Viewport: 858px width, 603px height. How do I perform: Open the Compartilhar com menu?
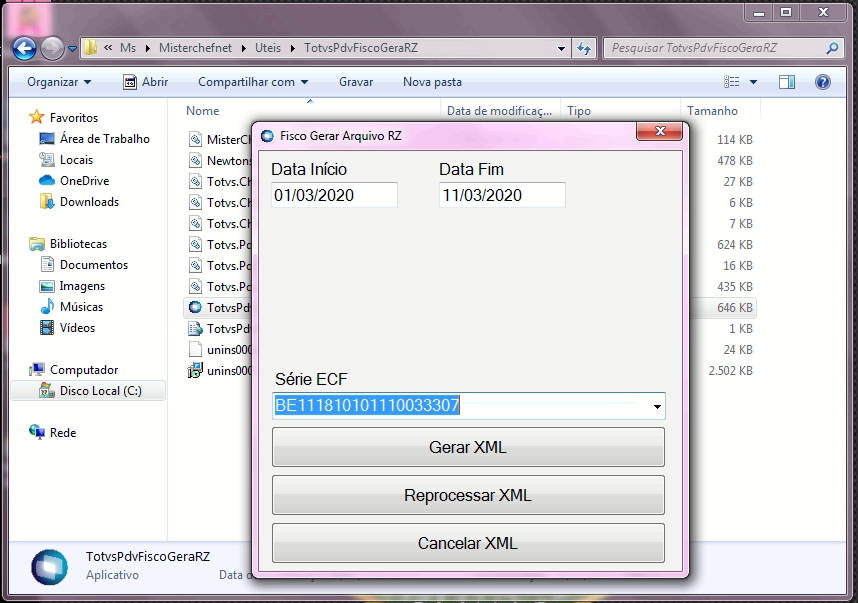coord(253,82)
